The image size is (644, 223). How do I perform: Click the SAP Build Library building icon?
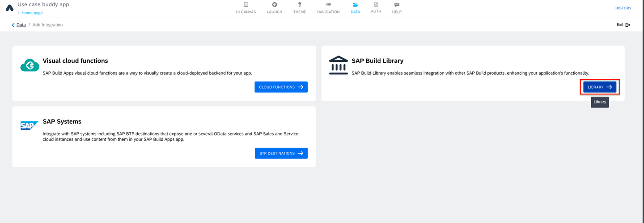tap(339, 65)
